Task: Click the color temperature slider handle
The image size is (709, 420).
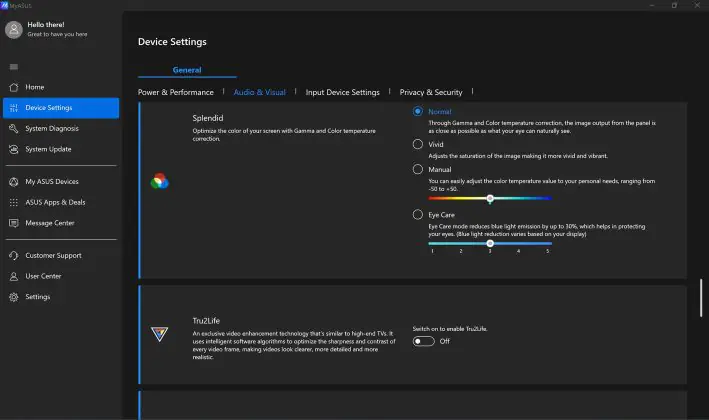Action: click(490, 198)
